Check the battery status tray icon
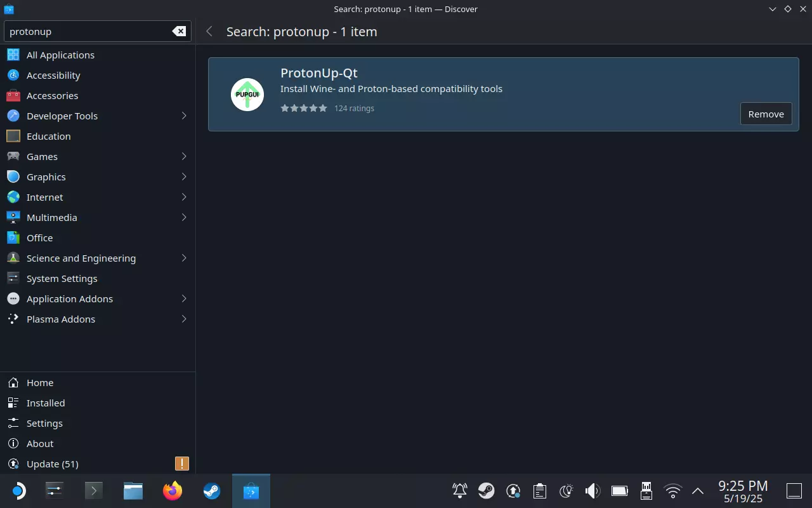 coord(619,491)
